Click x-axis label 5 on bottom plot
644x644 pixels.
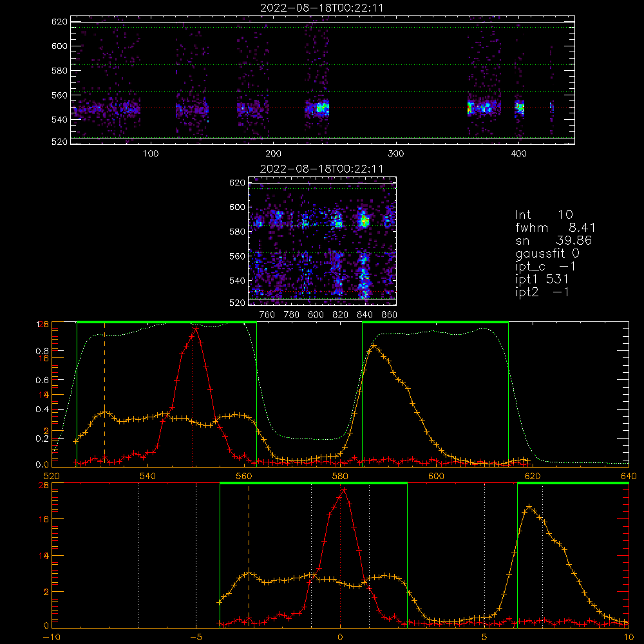click(485, 638)
